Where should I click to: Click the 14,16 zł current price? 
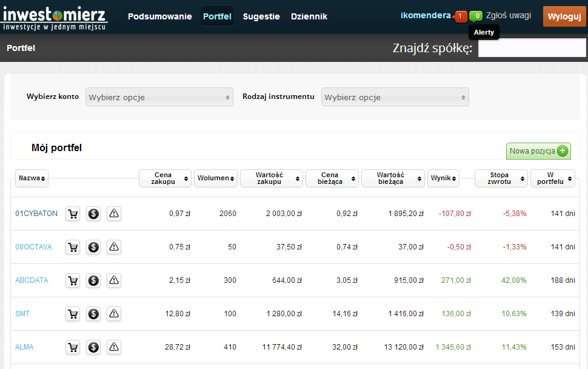point(345,314)
